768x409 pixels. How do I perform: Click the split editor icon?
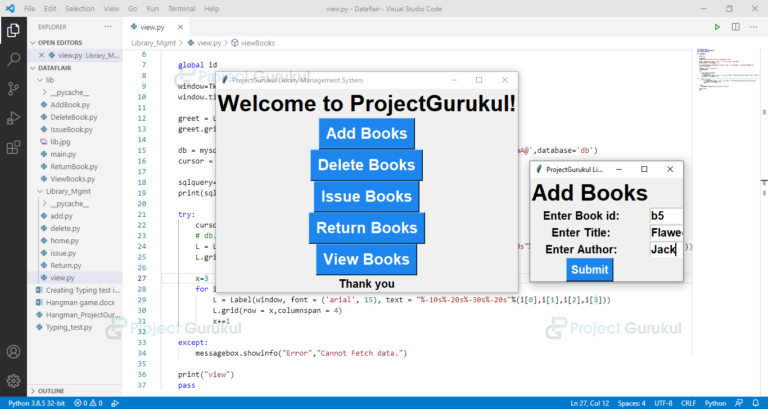point(736,27)
